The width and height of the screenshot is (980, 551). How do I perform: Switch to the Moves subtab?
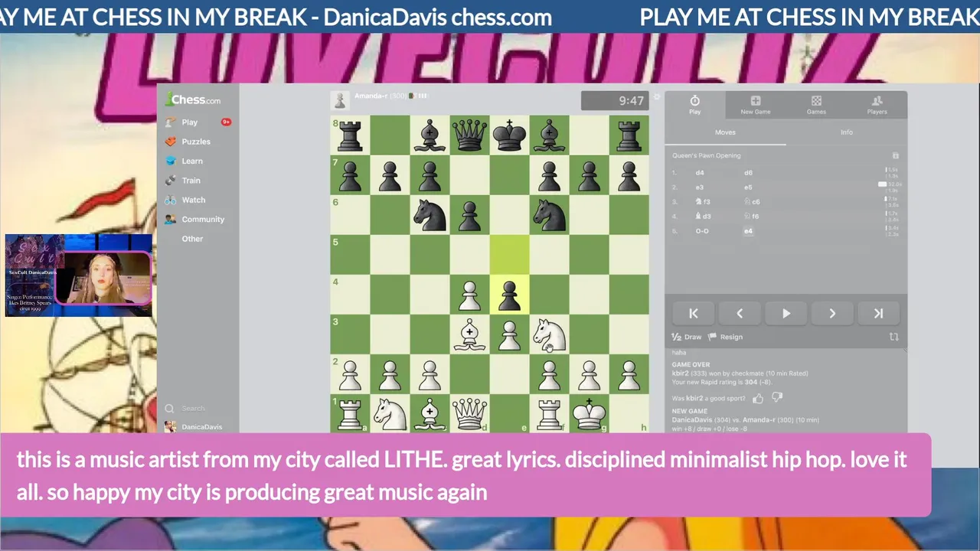[725, 132]
